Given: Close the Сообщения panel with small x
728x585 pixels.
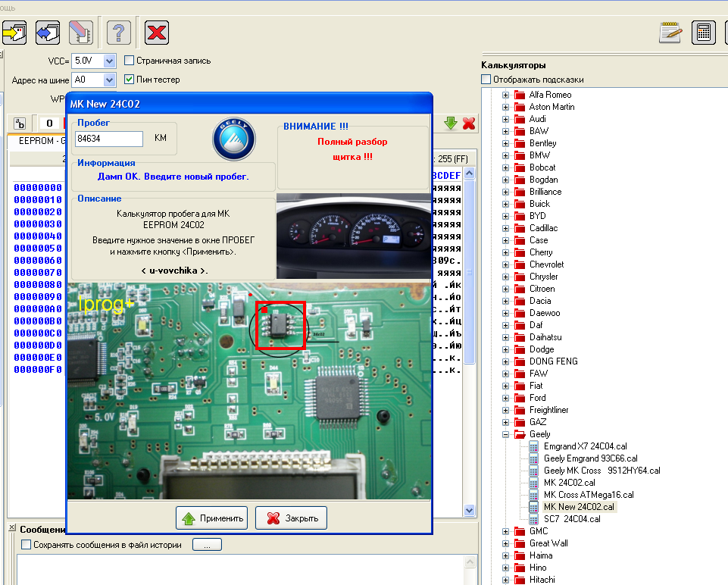Looking at the screenshot, I should (x=12, y=528).
